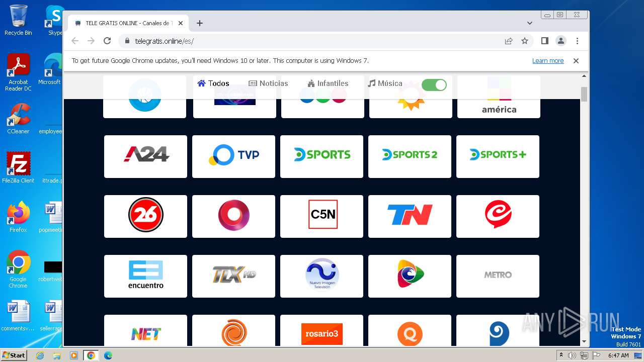Open the orange Q logo channel tile
644x362 pixels.
click(x=410, y=330)
